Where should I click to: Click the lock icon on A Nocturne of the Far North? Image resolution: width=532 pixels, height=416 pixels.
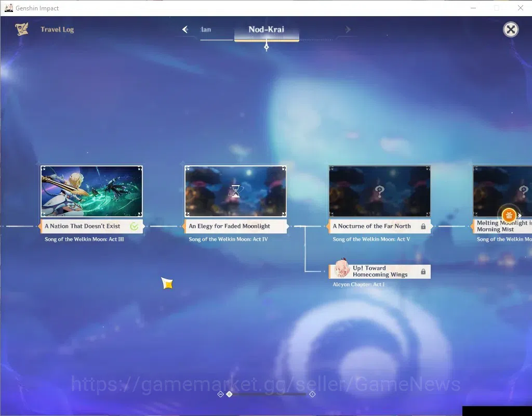click(x=423, y=227)
